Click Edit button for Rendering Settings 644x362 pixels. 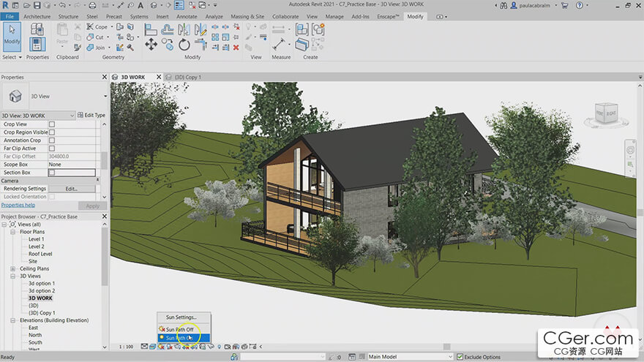point(72,189)
